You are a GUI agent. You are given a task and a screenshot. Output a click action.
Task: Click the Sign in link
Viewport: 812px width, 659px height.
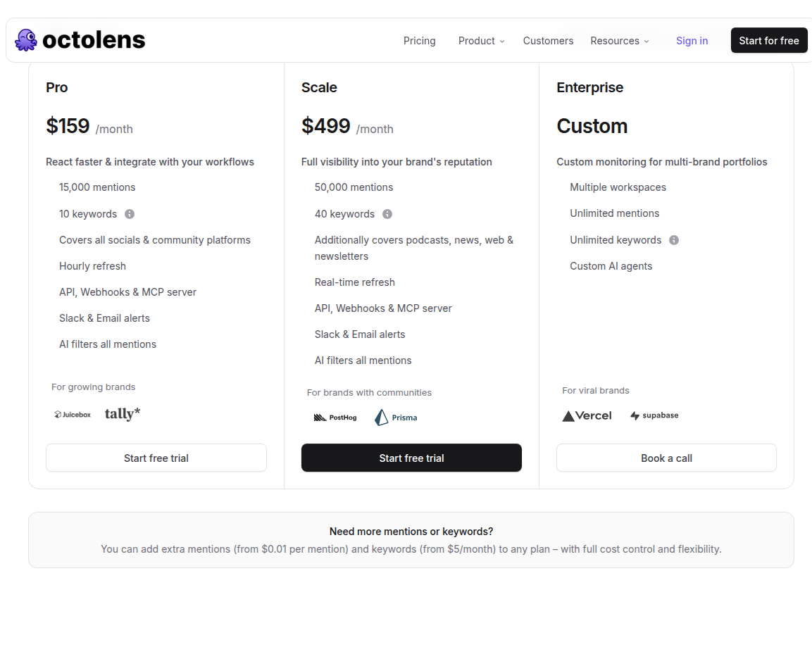tap(692, 41)
